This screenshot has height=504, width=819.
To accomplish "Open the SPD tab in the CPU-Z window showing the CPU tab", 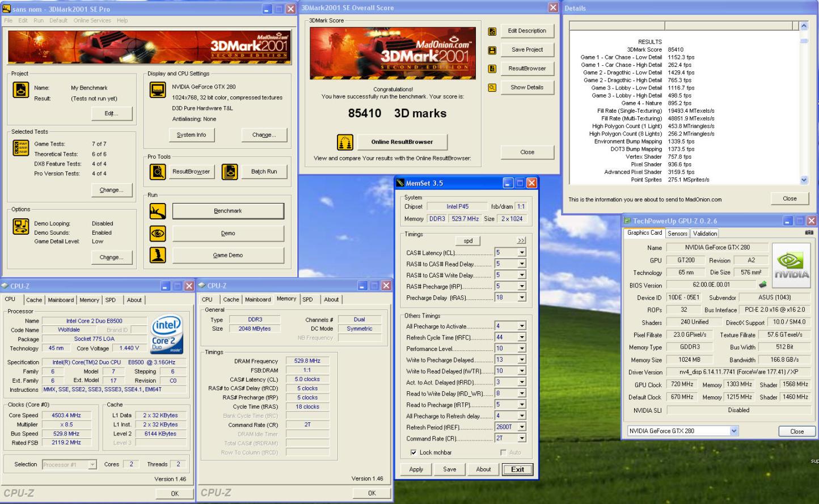I will pyautogui.click(x=111, y=300).
